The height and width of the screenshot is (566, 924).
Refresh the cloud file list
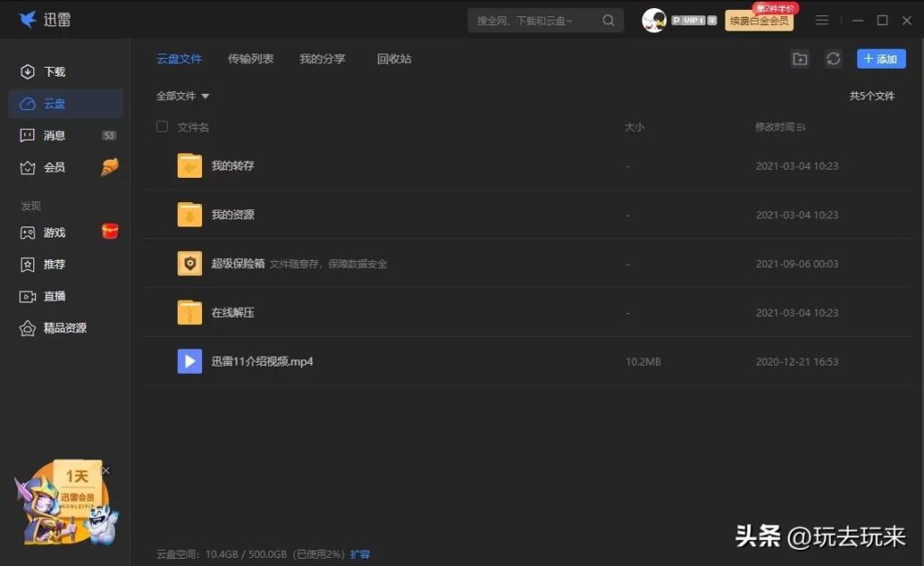(832, 58)
